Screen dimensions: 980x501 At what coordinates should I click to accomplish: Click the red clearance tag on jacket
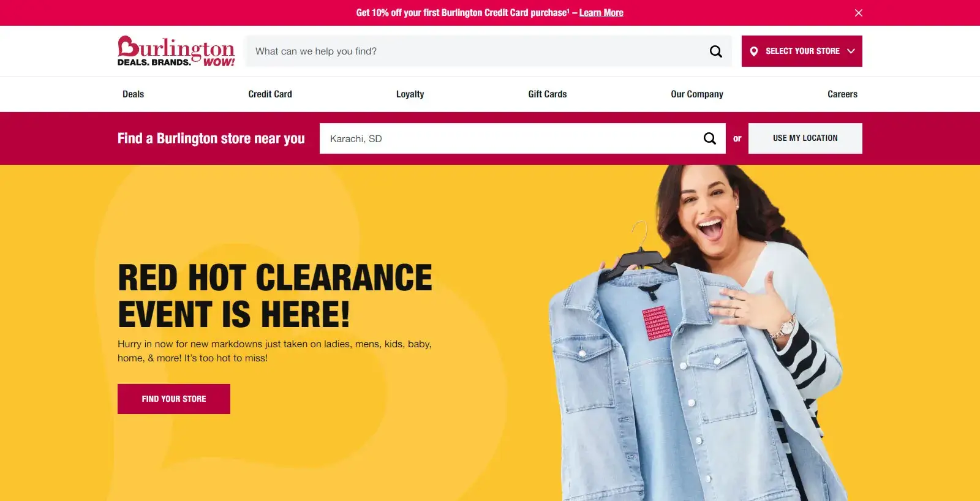click(x=657, y=323)
